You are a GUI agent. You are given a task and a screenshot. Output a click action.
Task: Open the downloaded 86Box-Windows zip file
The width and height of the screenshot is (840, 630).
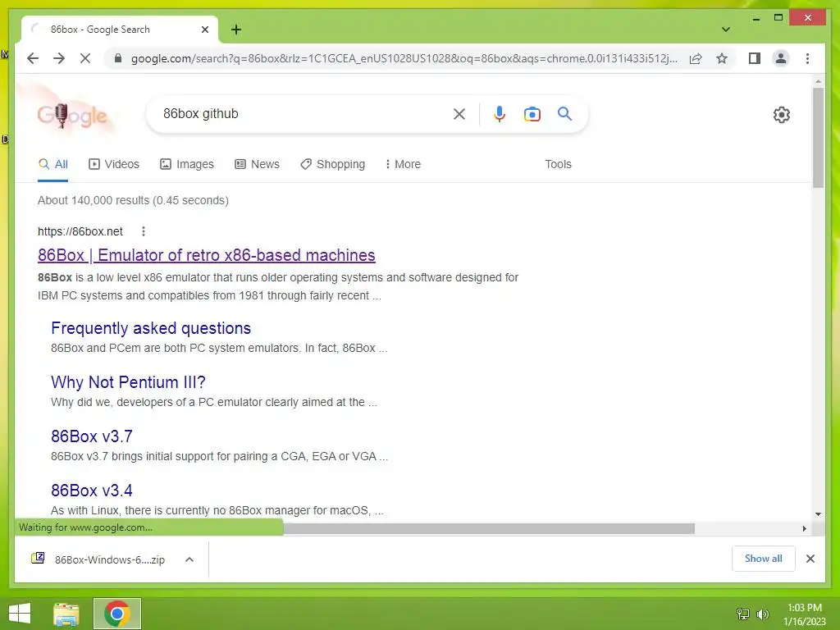[x=98, y=559]
